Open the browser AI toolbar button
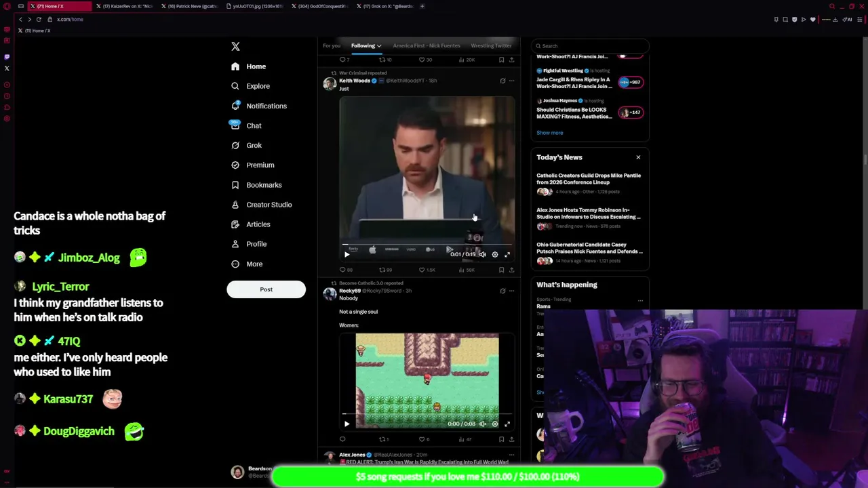Screen dimensions: 868x488 coord(848,19)
